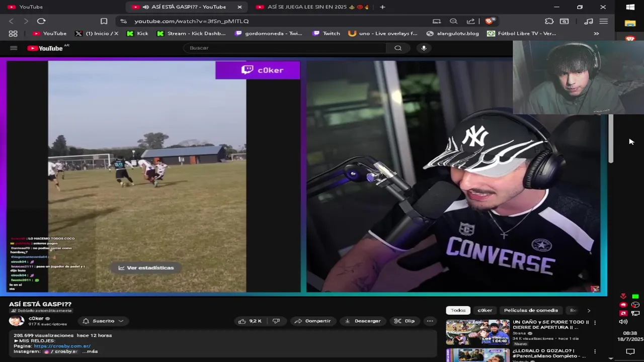Select the c0ker filter chip

coord(485,310)
